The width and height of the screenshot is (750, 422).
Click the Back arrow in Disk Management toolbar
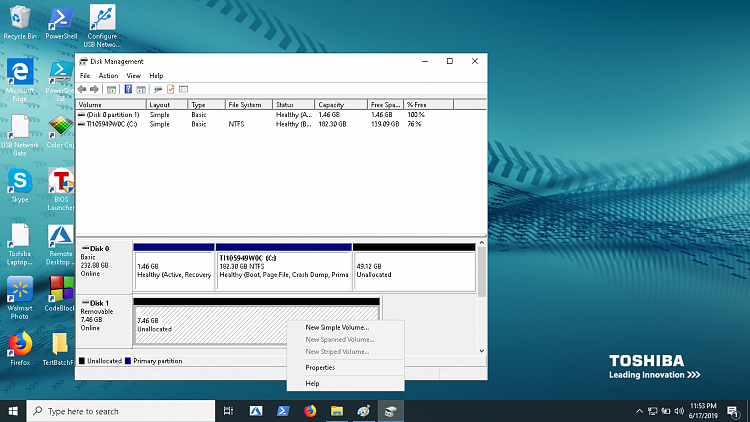click(82, 89)
